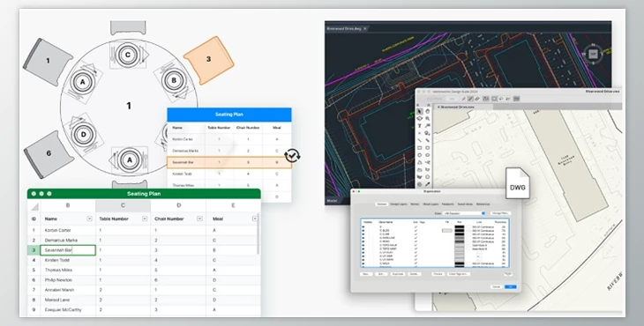Image resolution: width=644 pixels, height=326 pixels.
Task: Select the single Line tool in Vectorworks palette
Action: 419,140
